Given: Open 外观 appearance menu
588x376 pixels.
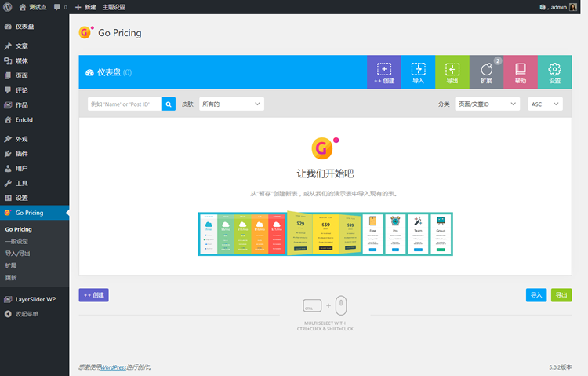Looking at the screenshot, I should (34, 139).
